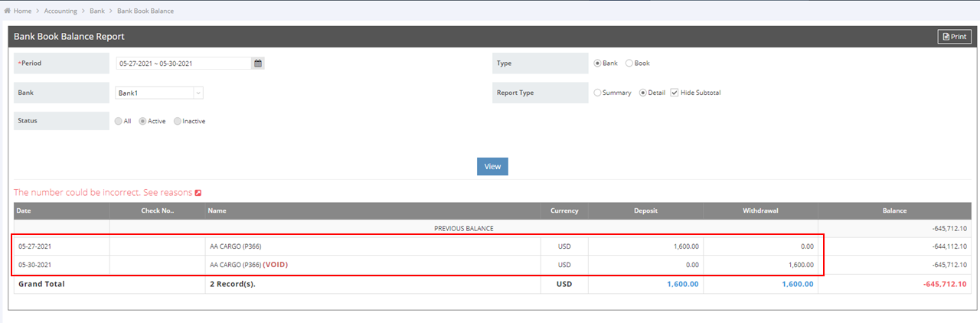Click the Period date range field
The image size is (980, 323).
pyautogui.click(x=184, y=64)
